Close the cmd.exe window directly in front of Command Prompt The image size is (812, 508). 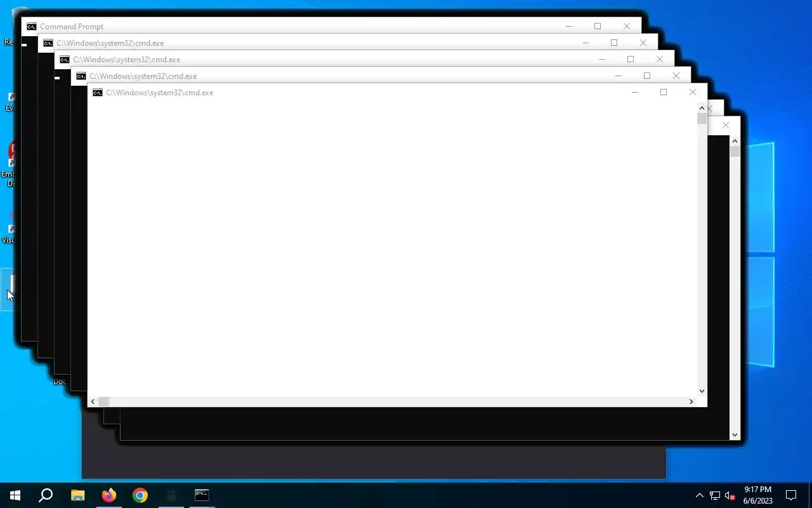coord(643,43)
